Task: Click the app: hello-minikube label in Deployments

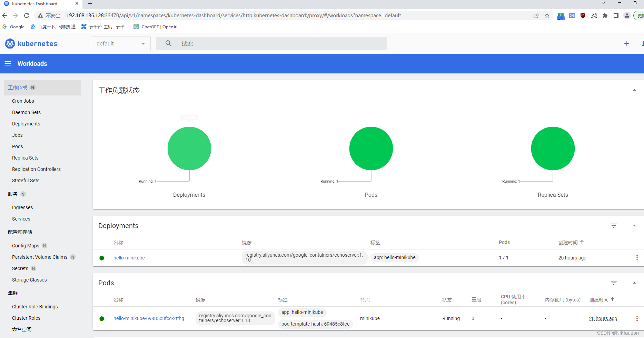Action: tap(395, 257)
